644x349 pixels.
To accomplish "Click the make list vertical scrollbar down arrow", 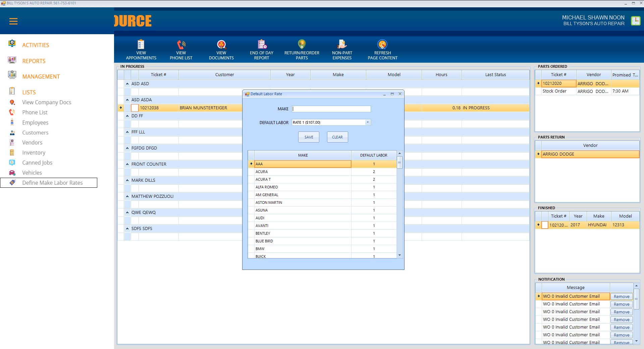I will 399,255.
